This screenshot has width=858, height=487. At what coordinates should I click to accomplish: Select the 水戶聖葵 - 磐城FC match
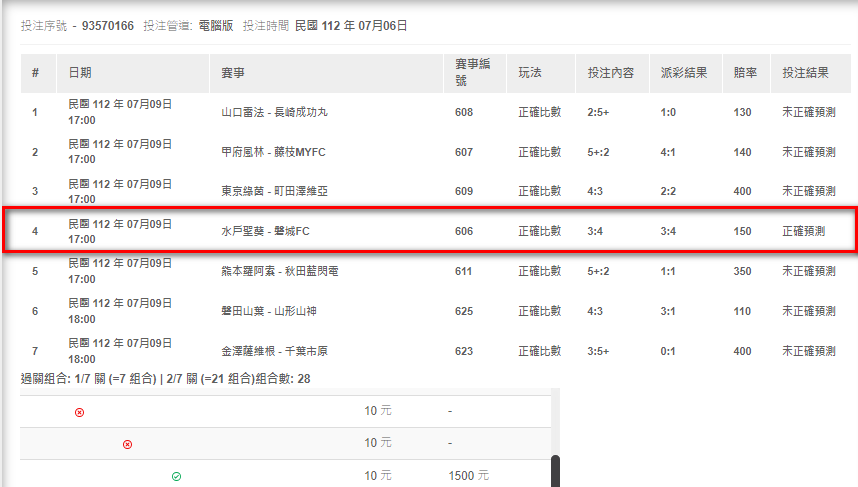coord(265,231)
